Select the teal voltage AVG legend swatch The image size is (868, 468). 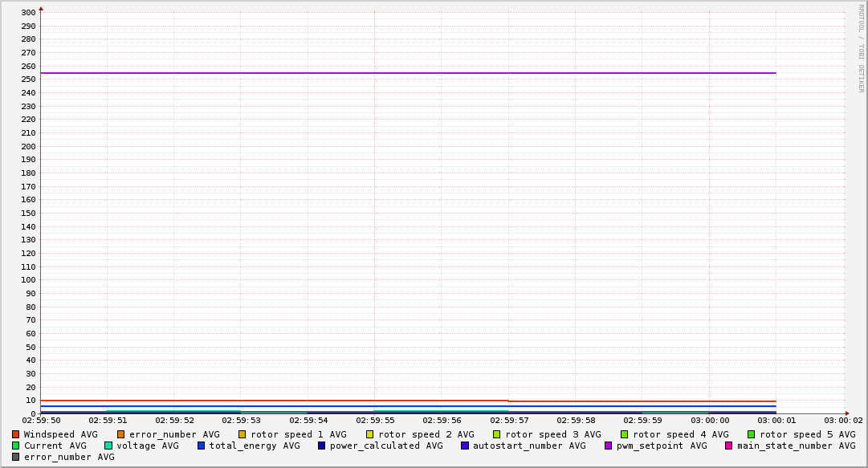pos(108,446)
